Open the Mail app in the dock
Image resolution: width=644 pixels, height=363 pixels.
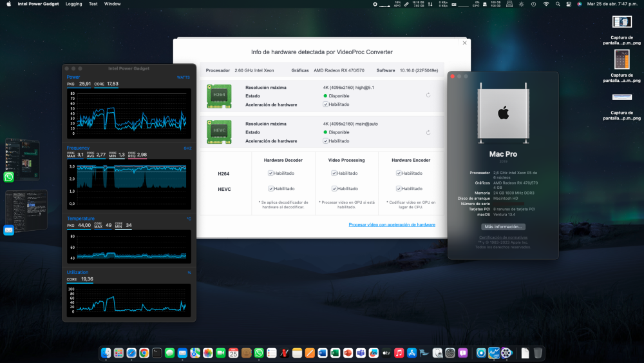pyautogui.click(x=182, y=353)
